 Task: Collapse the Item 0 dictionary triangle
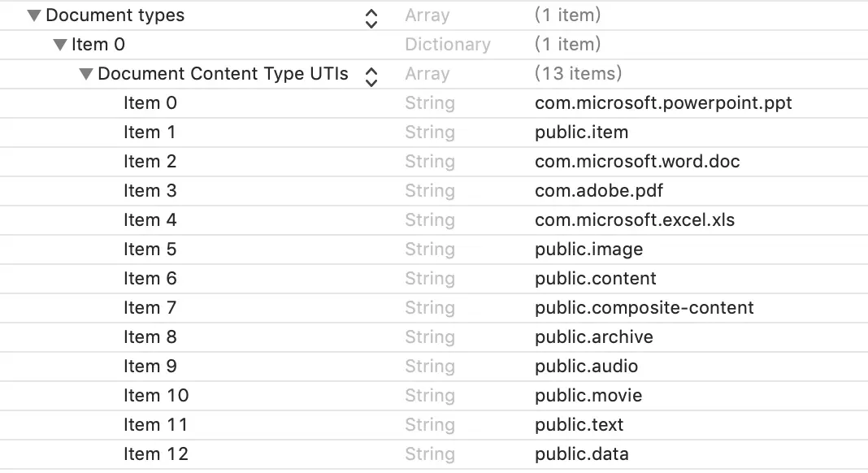(60, 45)
